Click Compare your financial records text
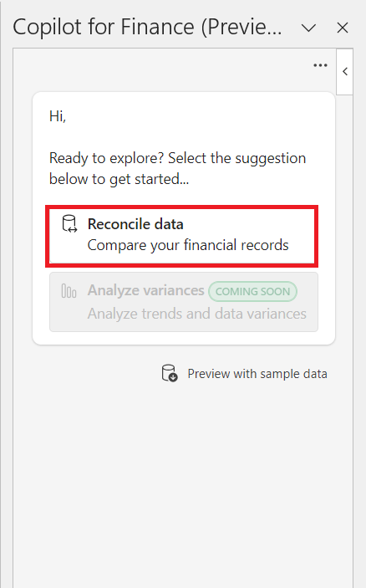Image resolution: width=366 pixels, height=588 pixels. tap(188, 245)
